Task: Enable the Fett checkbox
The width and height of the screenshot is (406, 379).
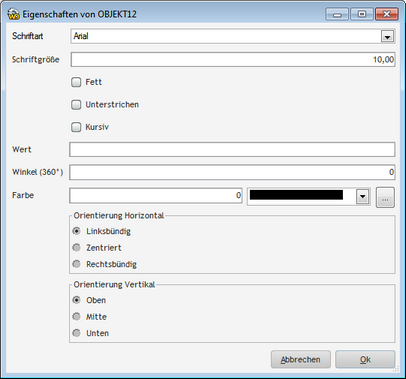Action: tap(76, 82)
